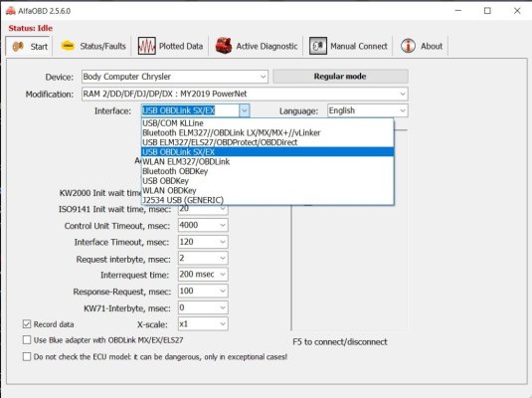Click the Interface Timeout, msec label
The image size is (532, 398).
click(x=121, y=242)
